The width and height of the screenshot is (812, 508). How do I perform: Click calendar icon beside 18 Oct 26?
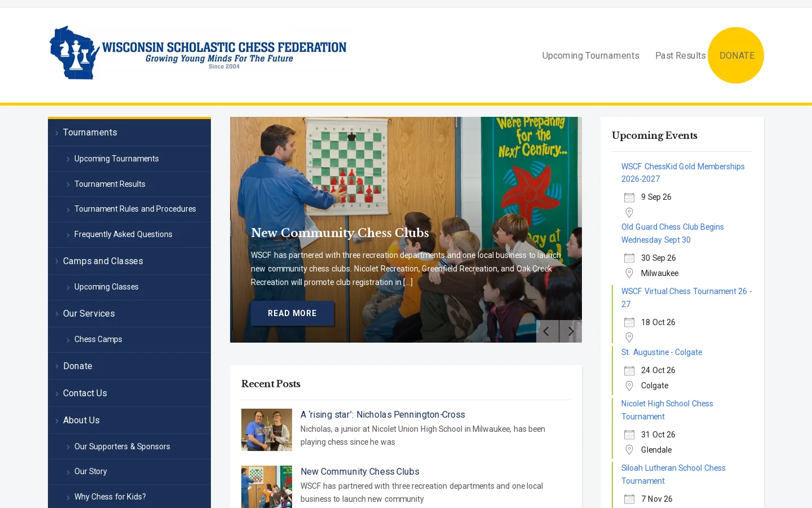[x=629, y=323]
